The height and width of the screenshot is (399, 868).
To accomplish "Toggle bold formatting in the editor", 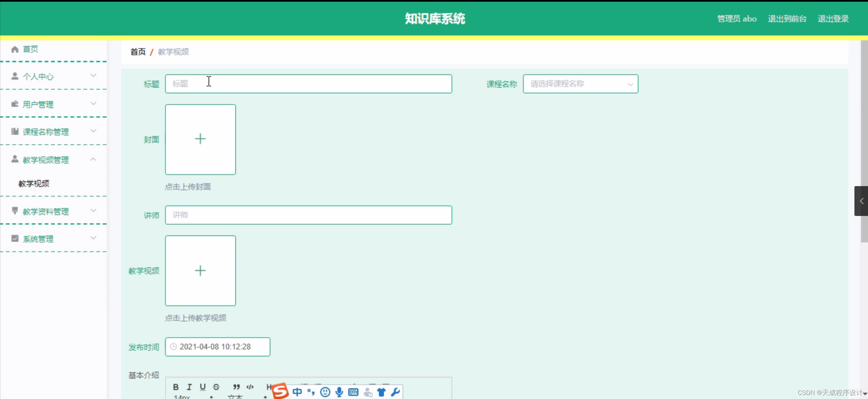I will pos(176,387).
